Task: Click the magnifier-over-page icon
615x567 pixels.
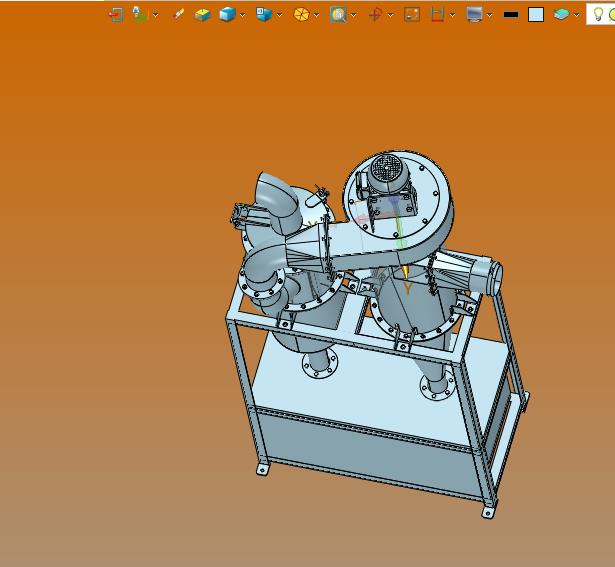Action: 338,15
